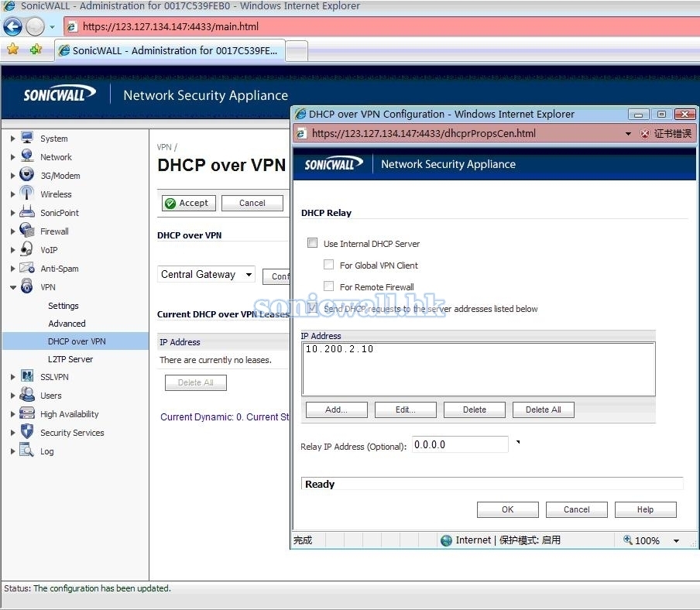Click the System monitor icon in sidebar
This screenshot has height=610, width=700.
pyautogui.click(x=27, y=138)
